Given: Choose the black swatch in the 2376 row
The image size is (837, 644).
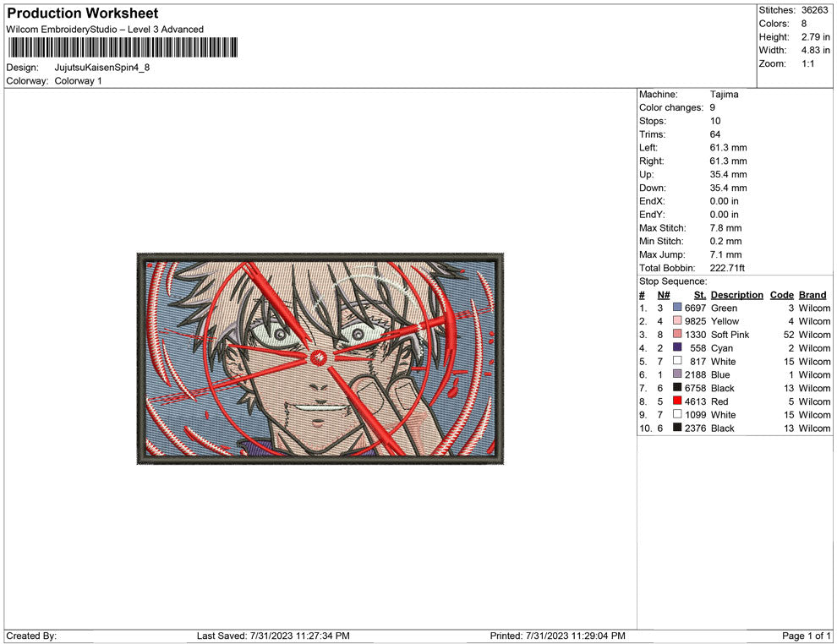Looking at the screenshot, I should [x=677, y=428].
